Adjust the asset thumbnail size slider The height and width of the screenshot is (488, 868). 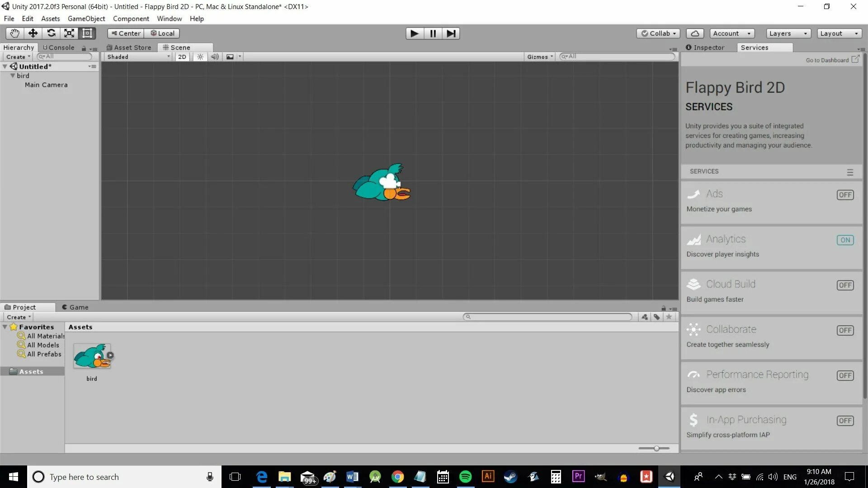coord(656,448)
